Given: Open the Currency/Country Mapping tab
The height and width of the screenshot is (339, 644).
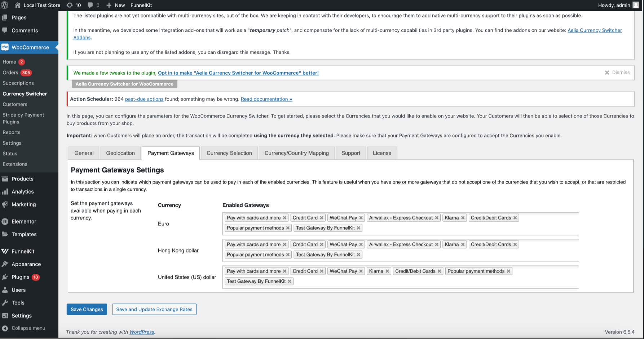Looking at the screenshot, I should click(296, 153).
